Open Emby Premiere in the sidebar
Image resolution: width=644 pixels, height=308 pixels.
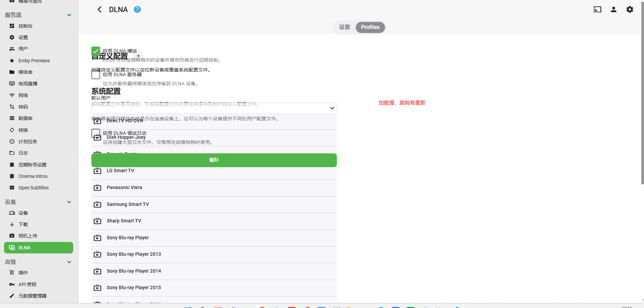click(34, 61)
